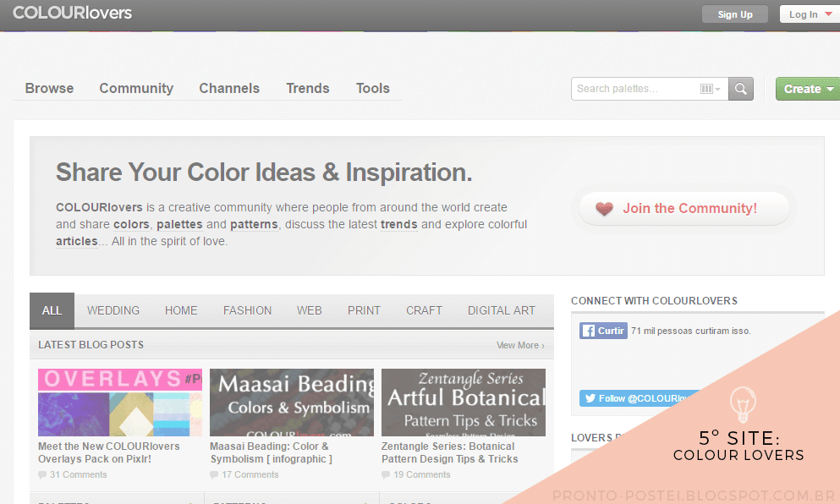840x504 pixels.
Task: Open the Community menu
Action: coord(136,89)
